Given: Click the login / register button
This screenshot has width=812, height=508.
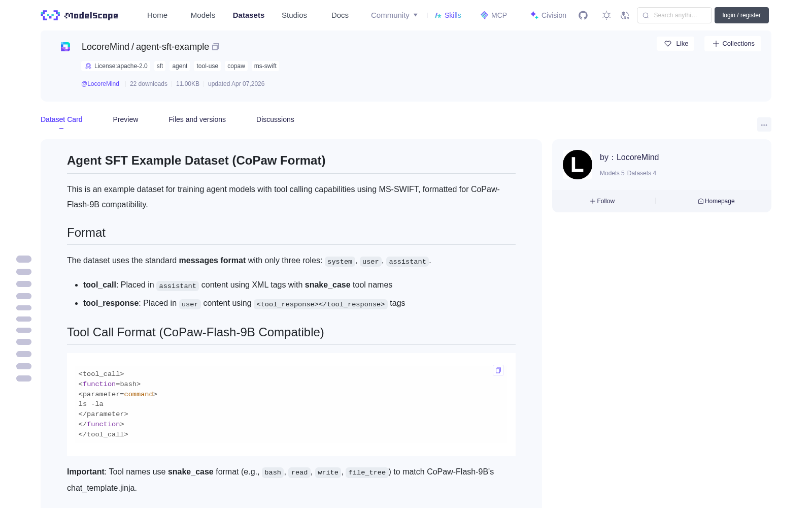Looking at the screenshot, I should click(741, 15).
